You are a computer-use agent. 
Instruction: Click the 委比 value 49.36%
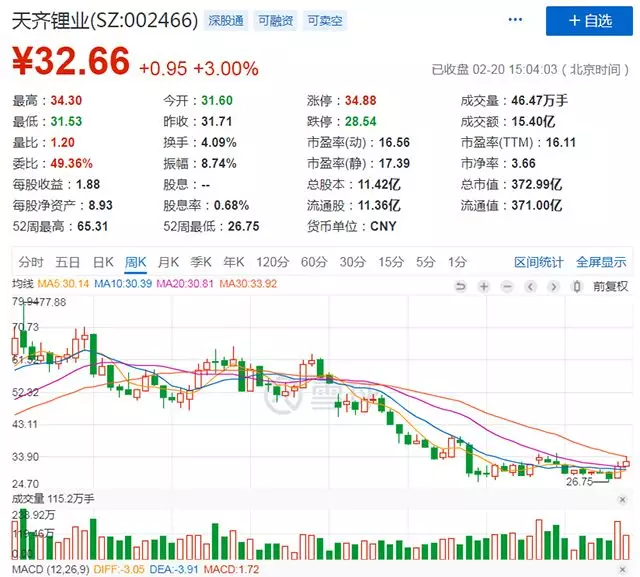[x=71, y=163]
